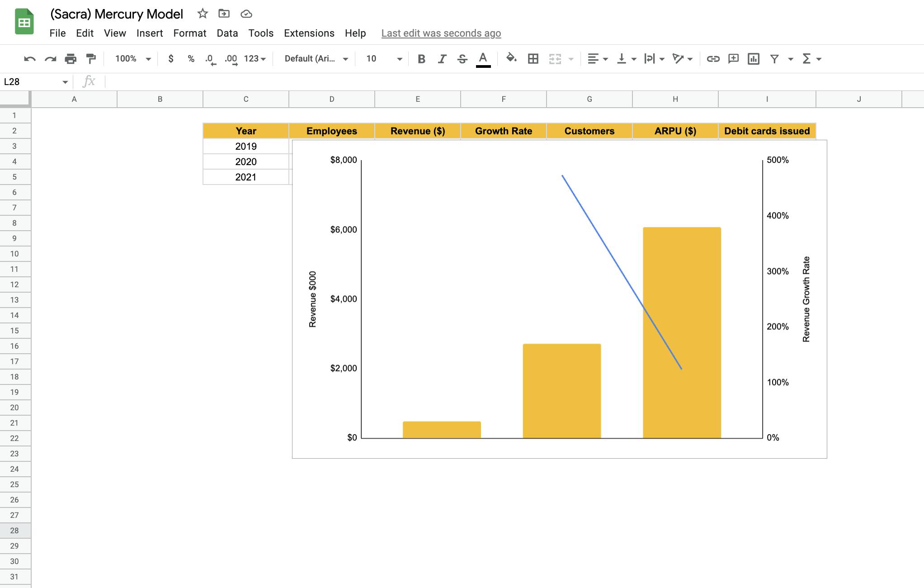This screenshot has height=588, width=924.
Task: Increase decimal places icon
Action: pos(231,59)
